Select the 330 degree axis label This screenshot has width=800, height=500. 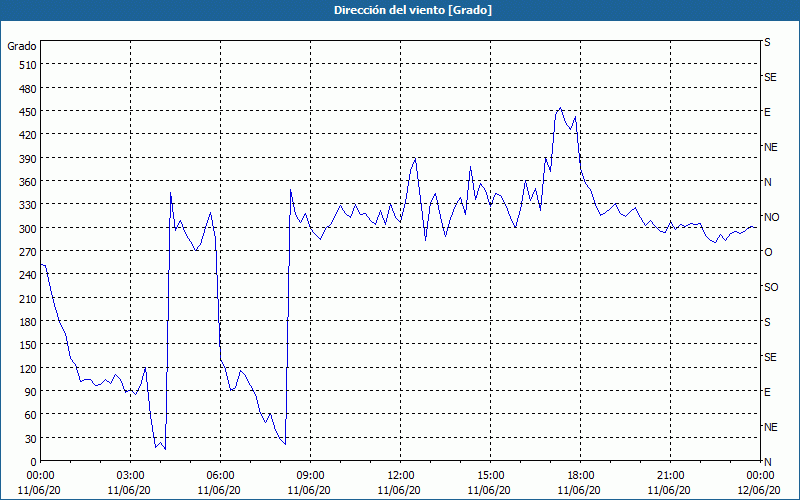(28, 205)
